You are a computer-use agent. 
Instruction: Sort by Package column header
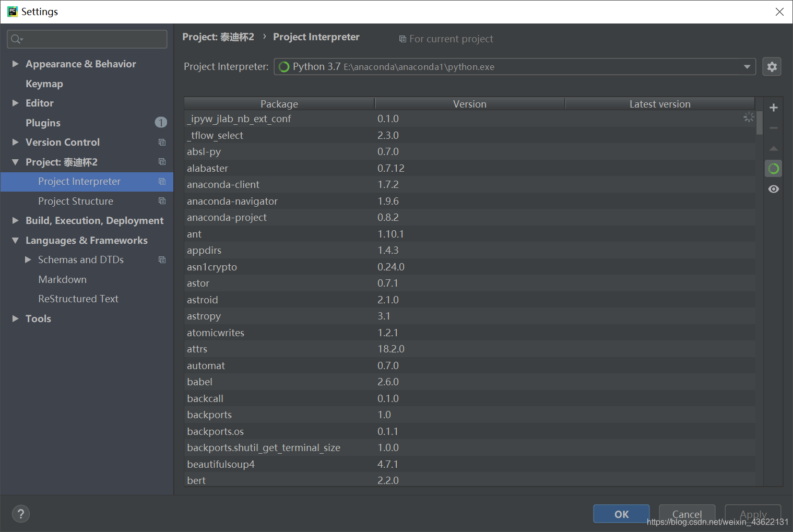[x=279, y=104]
